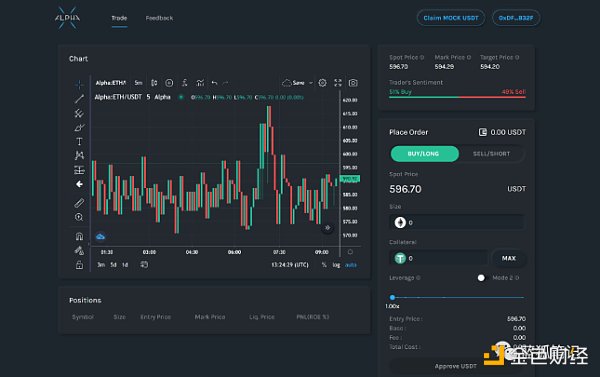Click the Claim MOCK USDT button
Image resolution: width=600 pixels, height=377 pixels.
tap(451, 18)
